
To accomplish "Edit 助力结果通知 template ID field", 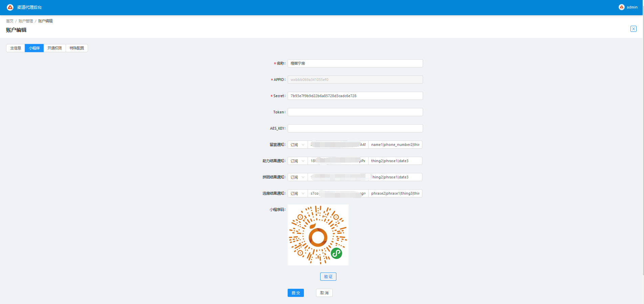I will [x=338, y=161].
